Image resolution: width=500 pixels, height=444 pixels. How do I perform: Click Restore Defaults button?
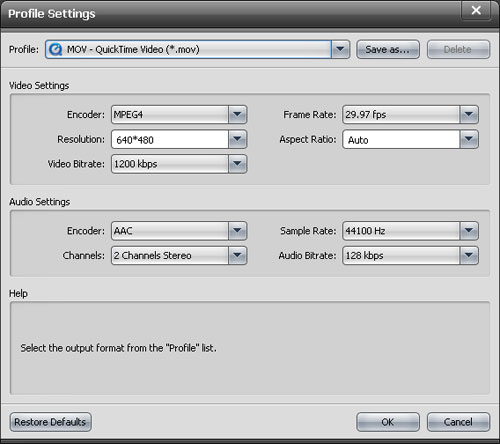(x=50, y=422)
